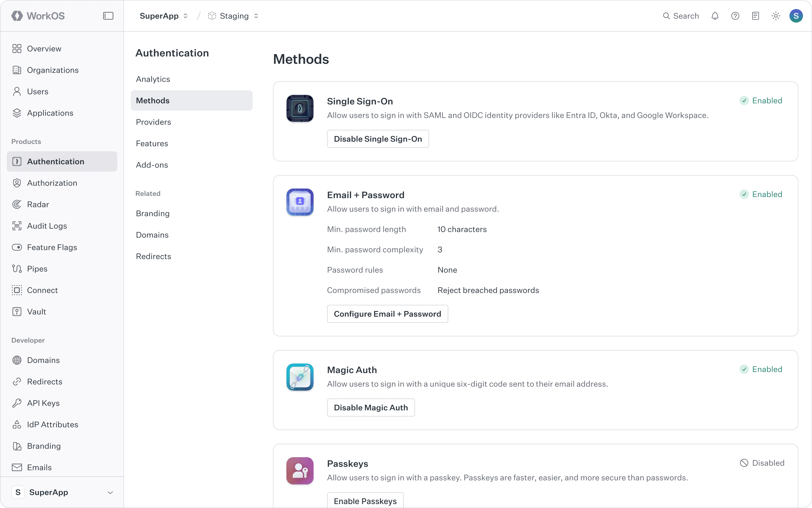Open the Features submenu item
The width and height of the screenshot is (812, 508).
(192, 143)
